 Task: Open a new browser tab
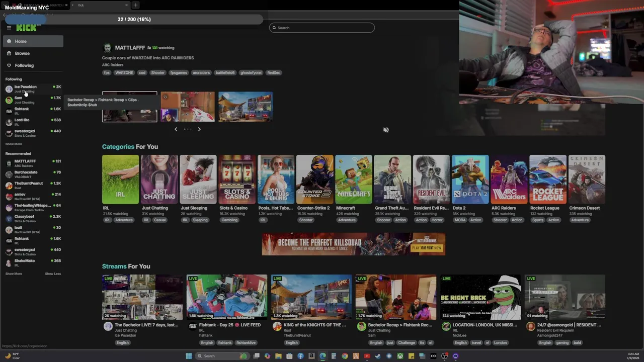pos(135,5)
